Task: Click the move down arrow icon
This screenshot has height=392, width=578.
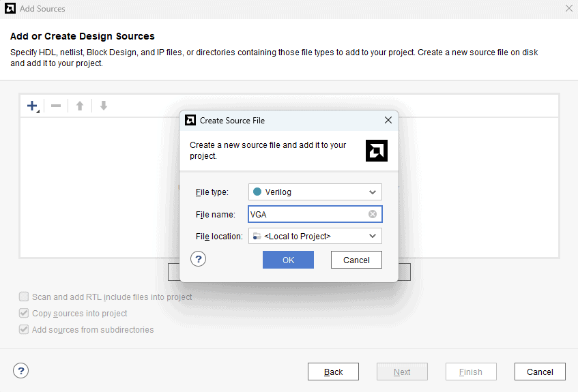Action: [x=104, y=106]
